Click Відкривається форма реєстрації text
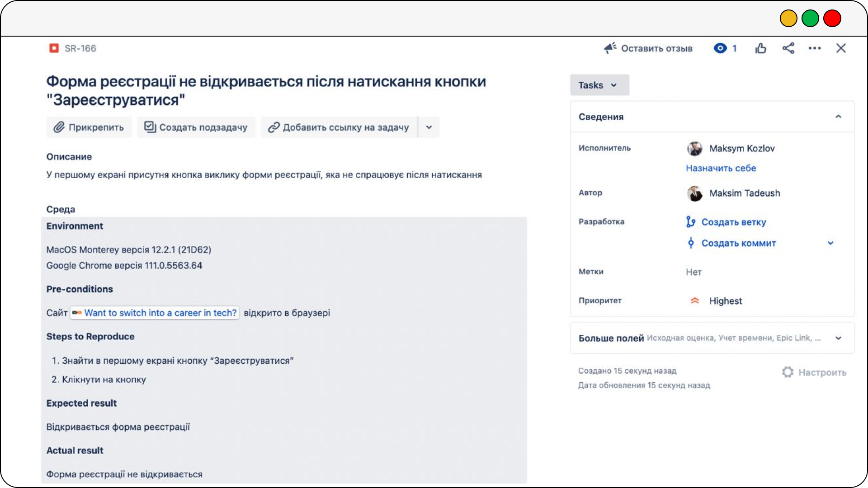Screen dimensions: 868x488 118,427
